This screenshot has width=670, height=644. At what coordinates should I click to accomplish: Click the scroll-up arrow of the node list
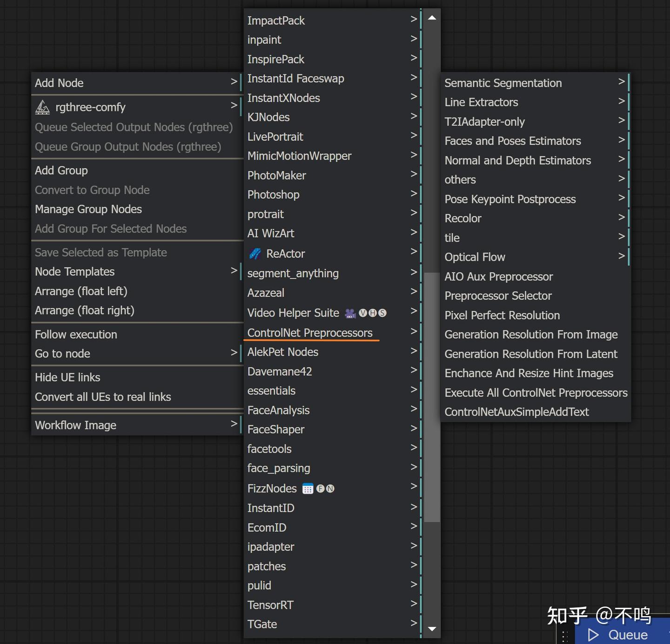click(x=432, y=18)
